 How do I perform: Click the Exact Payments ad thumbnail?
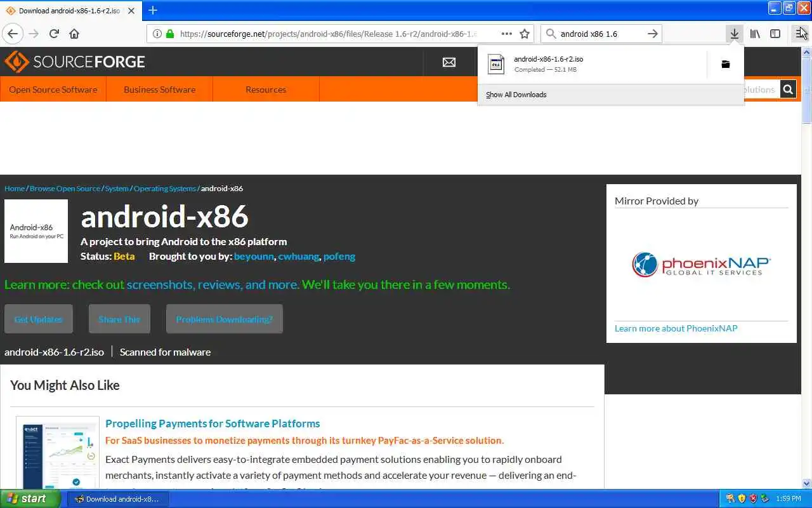[x=58, y=452]
